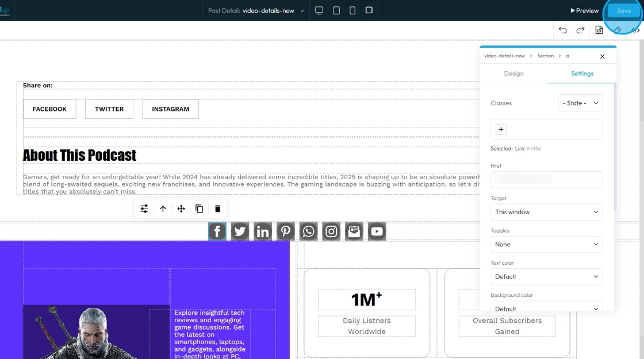Select the Facebook social icon
Image resolution: width=644 pixels, height=359 pixels.
pos(217,231)
